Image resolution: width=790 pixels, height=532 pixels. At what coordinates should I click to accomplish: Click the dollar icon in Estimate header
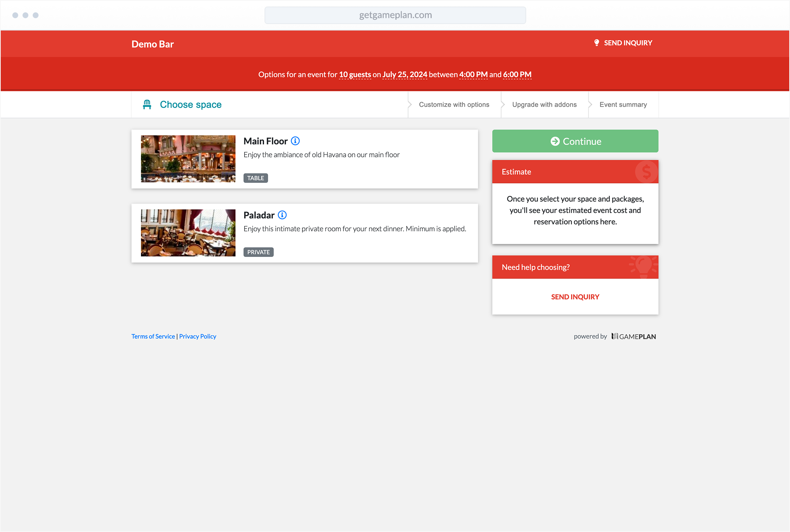click(646, 172)
